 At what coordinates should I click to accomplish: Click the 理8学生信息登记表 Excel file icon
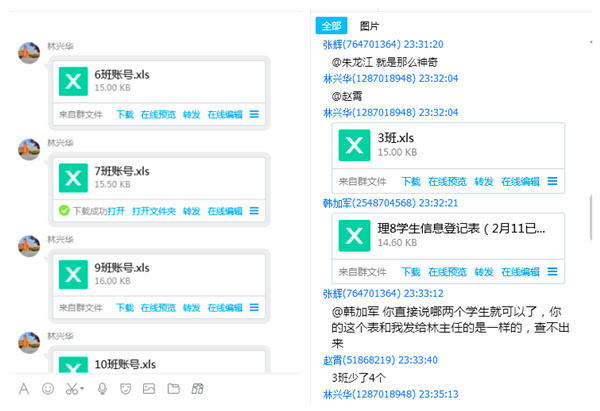pos(354,236)
